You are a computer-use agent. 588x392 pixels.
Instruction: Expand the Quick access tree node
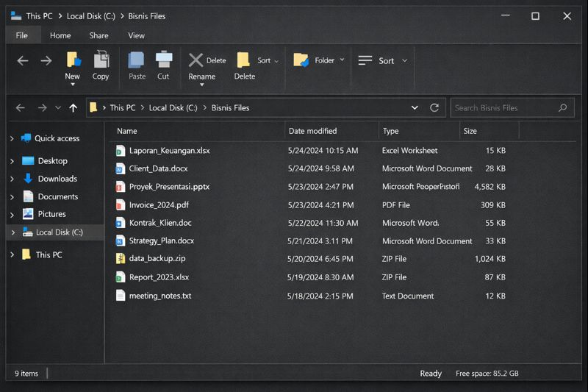[x=12, y=138]
